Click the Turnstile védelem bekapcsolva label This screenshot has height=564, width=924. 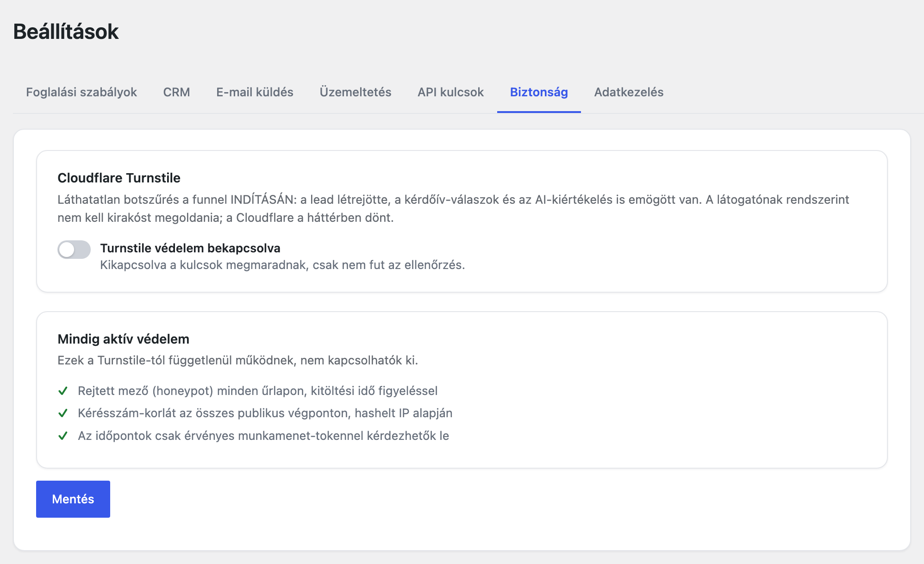click(x=190, y=248)
